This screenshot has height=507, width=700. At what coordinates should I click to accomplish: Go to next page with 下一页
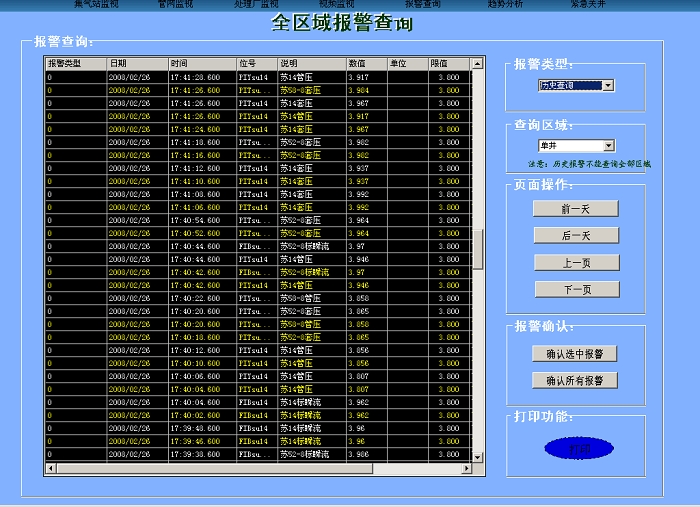(x=575, y=290)
